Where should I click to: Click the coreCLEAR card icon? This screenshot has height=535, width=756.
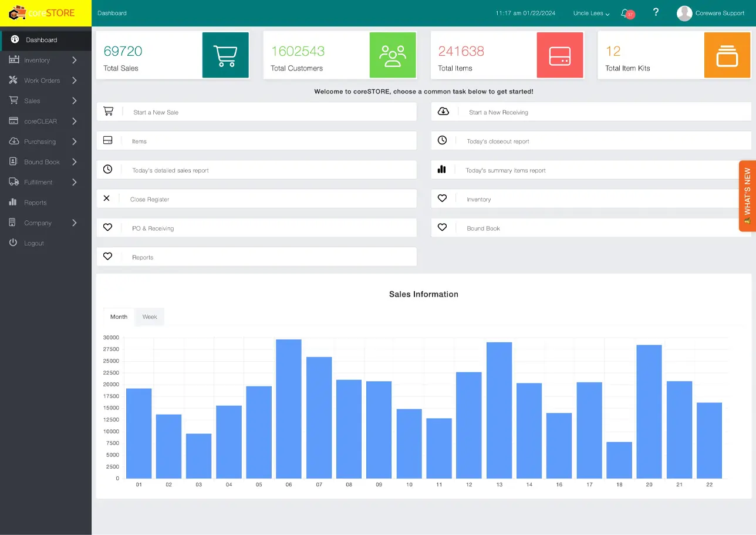click(14, 121)
